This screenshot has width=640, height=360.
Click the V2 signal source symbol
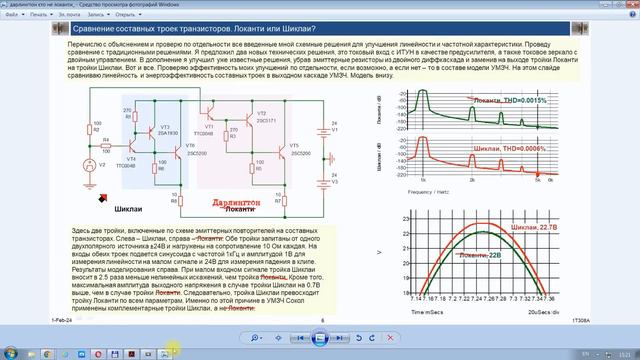89,165
